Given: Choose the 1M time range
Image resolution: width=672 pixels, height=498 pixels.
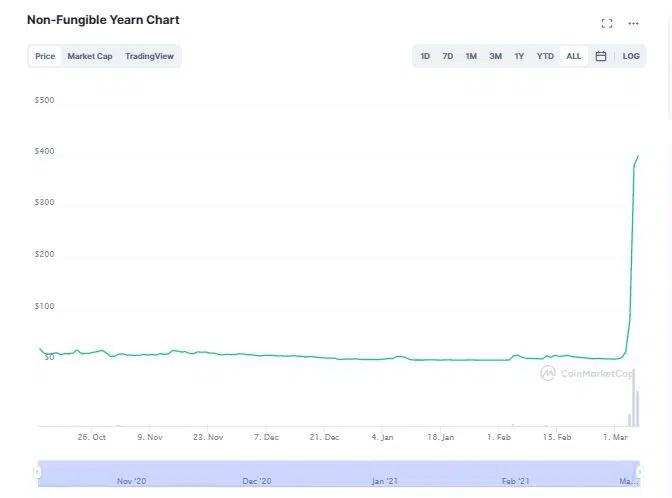Looking at the screenshot, I should tap(471, 56).
